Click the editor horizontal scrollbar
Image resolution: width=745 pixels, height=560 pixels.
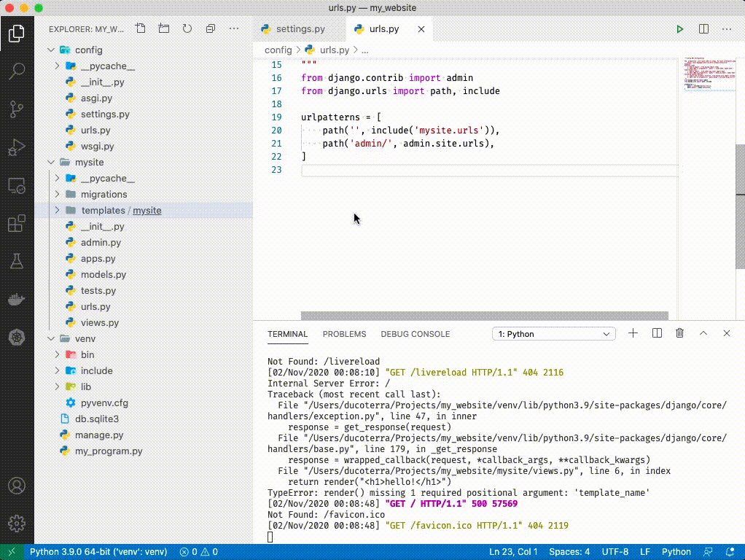tap(484, 316)
